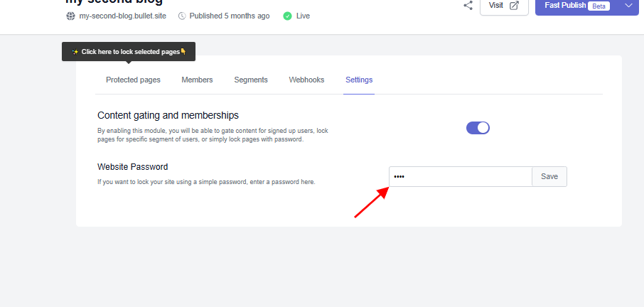Expand the Fast Publish dropdown arrow
644x307 pixels.
pyautogui.click(x=628, y=6)
